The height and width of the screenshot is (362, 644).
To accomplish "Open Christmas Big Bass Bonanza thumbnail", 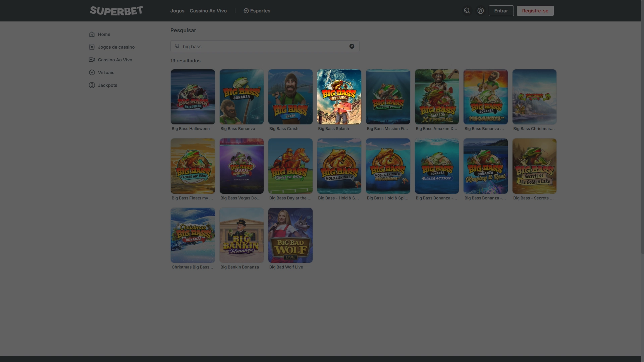I will pyautogui.click(x=193, y=235).
